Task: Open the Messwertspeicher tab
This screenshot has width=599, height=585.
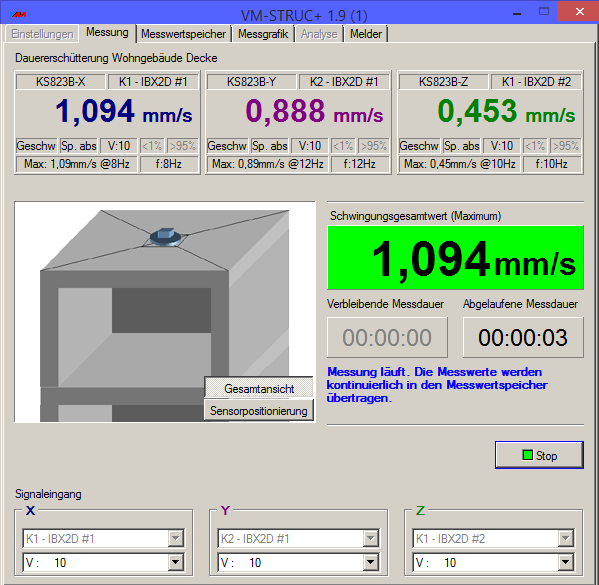Action: (183, 34)
